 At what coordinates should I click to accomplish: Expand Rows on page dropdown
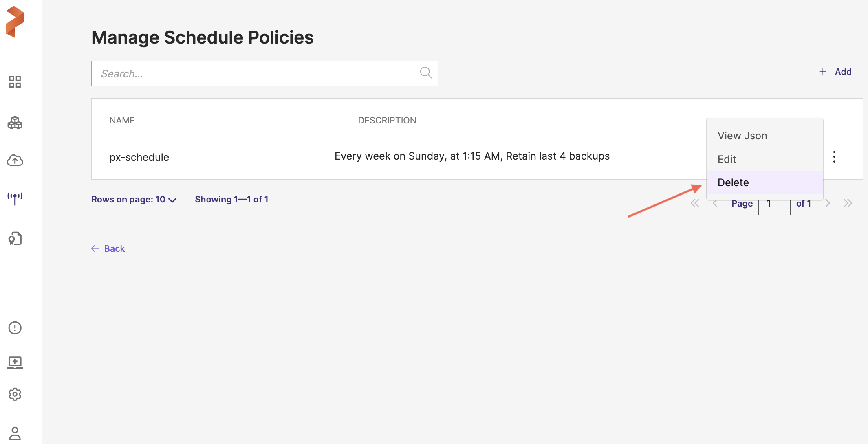pyautogui.click(x=134, y=200)
